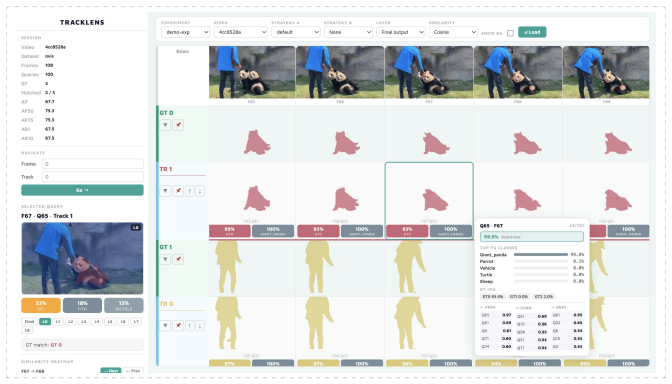The image size is (672, 384).
Task: Select the L7 layer chip
Action: pos(136,321)
